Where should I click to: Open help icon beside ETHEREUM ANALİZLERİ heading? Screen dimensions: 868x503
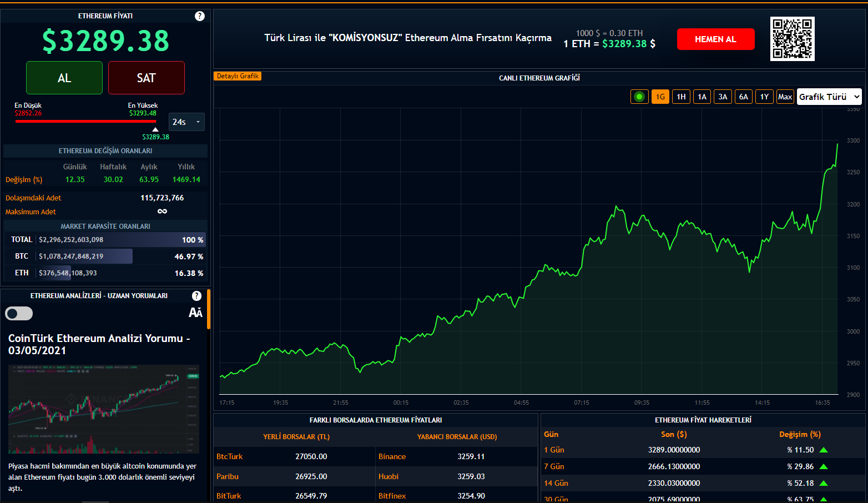pos(196,296)
